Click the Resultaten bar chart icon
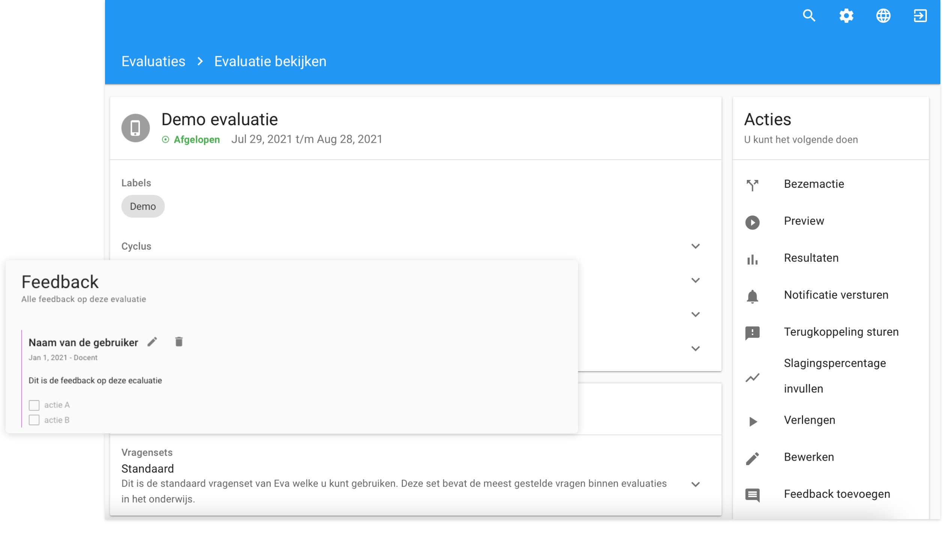Image resolution: width=949 pixels, height=560 pixels. coord(752,260)
